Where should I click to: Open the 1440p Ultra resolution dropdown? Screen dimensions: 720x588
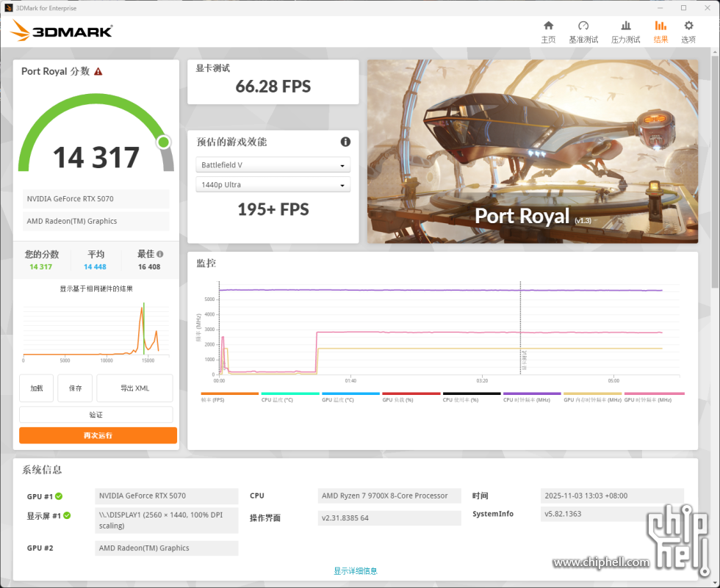pos(273,185)
